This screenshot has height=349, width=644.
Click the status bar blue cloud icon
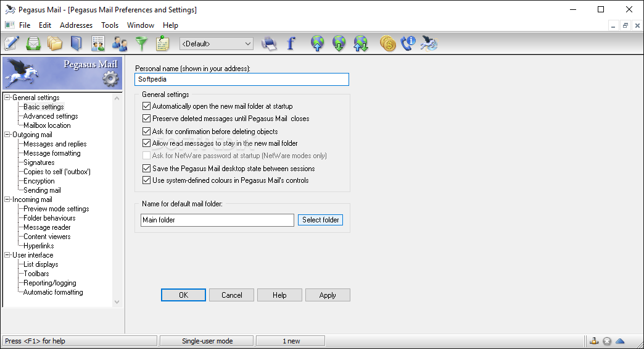620,341
